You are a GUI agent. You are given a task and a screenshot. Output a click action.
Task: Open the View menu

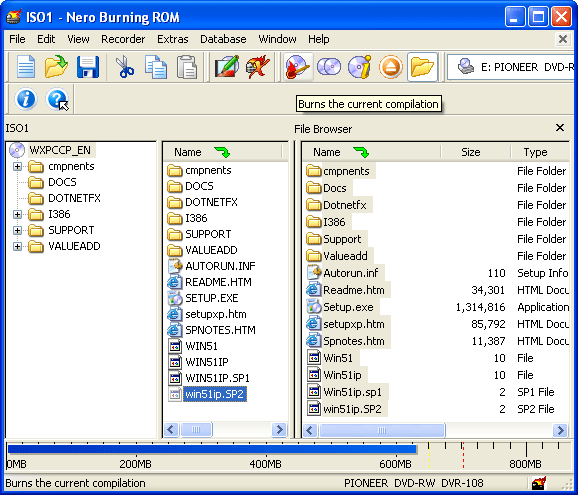[78, 39]
